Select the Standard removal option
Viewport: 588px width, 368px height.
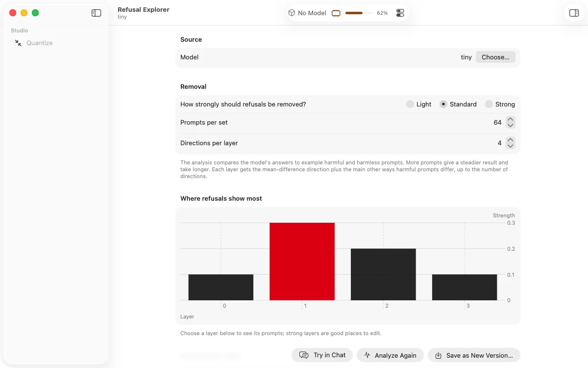pyautogui.click(x=443, y=104)
